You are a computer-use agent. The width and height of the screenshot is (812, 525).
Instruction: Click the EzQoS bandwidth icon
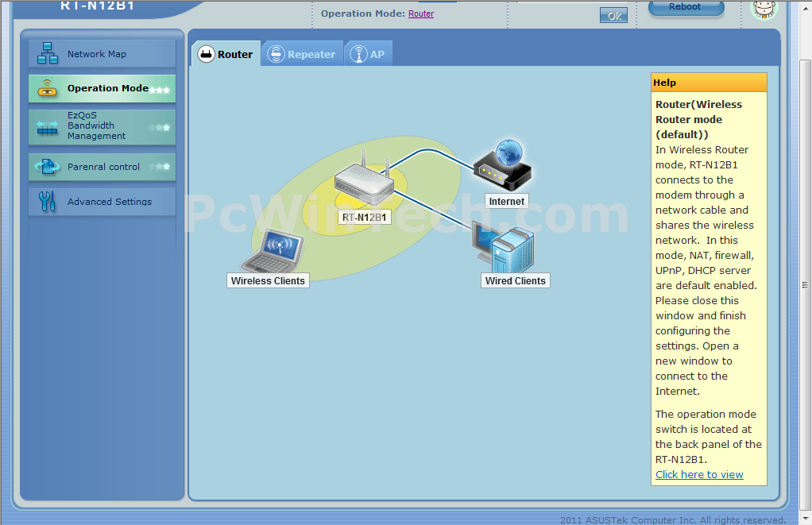tap(47, 128)
